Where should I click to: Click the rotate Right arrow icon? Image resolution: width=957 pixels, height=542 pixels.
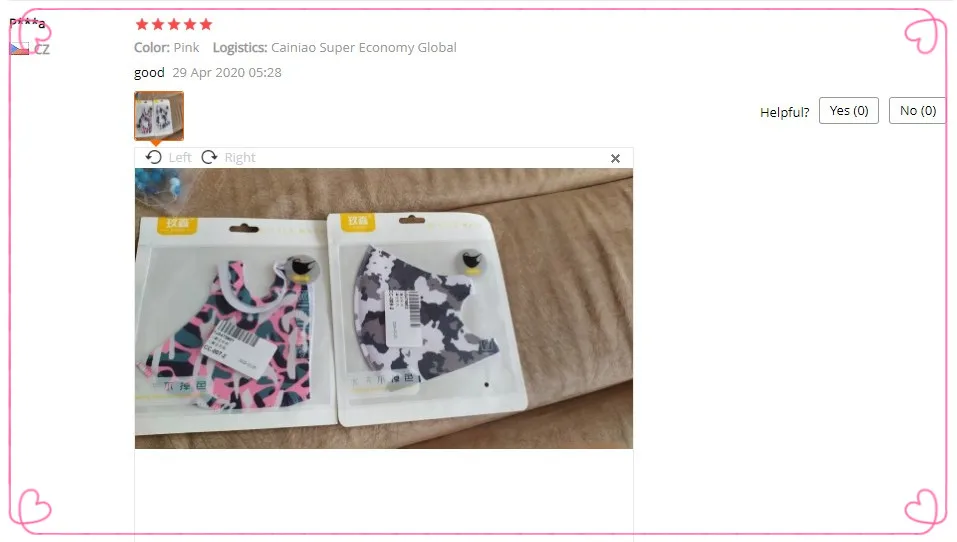[209, 157]
